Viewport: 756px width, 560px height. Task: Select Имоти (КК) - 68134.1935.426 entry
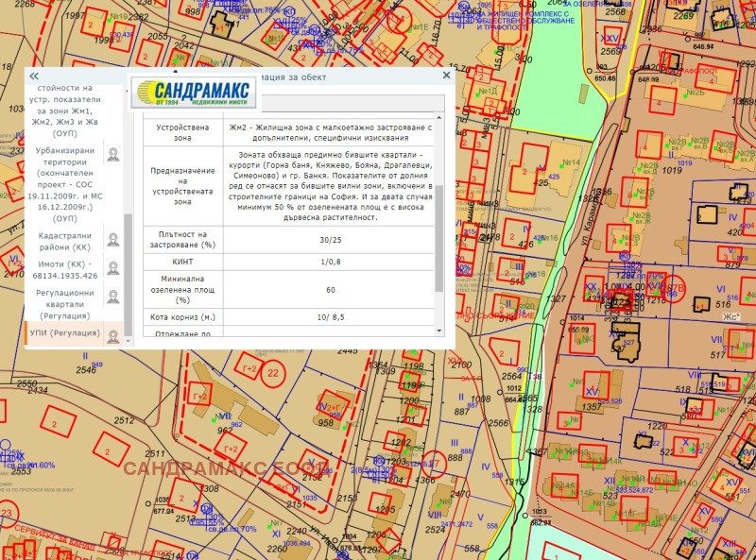point(64,269)
